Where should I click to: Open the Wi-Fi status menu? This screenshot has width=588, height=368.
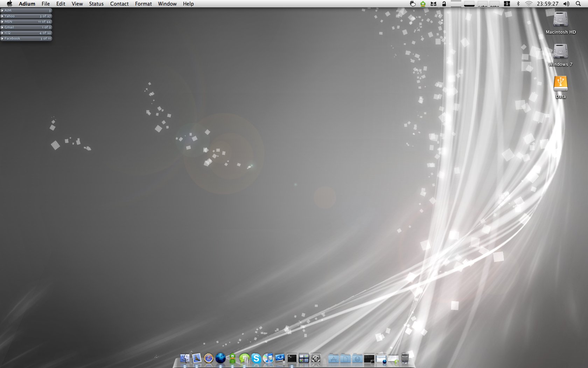click(x=528, y=4)
